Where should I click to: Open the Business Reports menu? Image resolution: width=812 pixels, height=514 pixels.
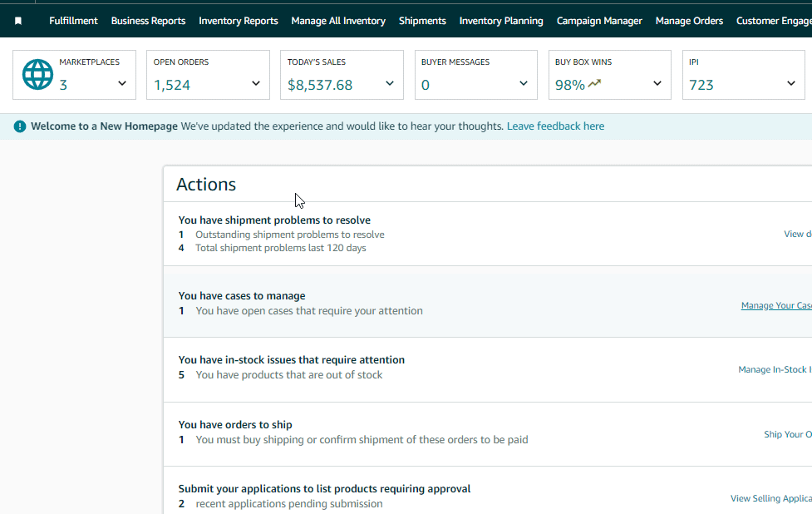[x=148, y=21]
